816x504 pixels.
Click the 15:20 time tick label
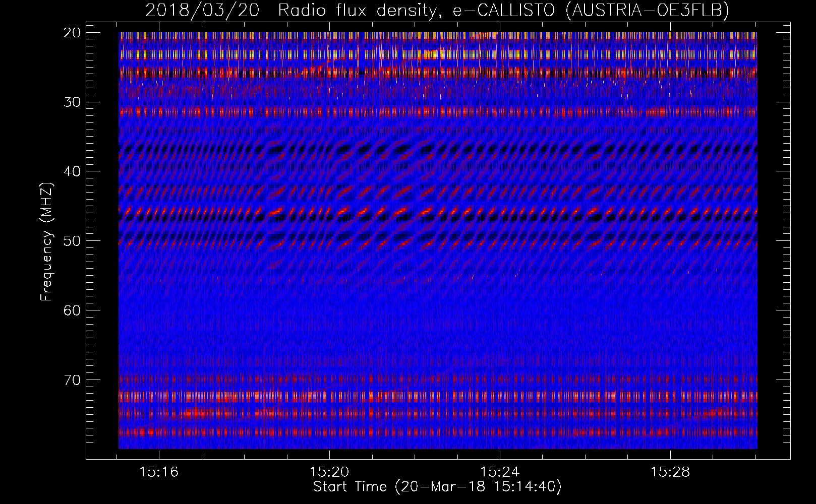point(329,472)
